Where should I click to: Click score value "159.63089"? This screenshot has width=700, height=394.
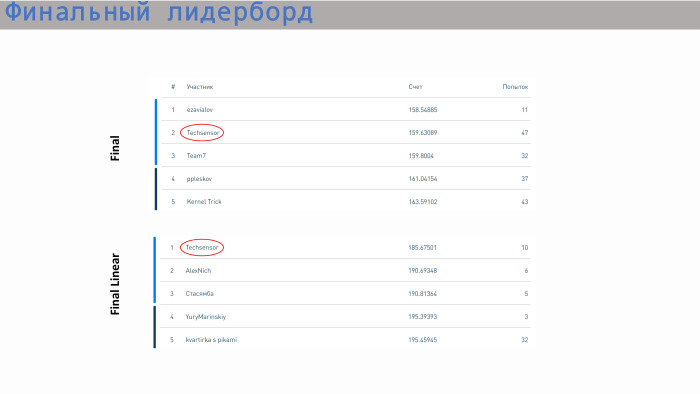pos(423,133)
